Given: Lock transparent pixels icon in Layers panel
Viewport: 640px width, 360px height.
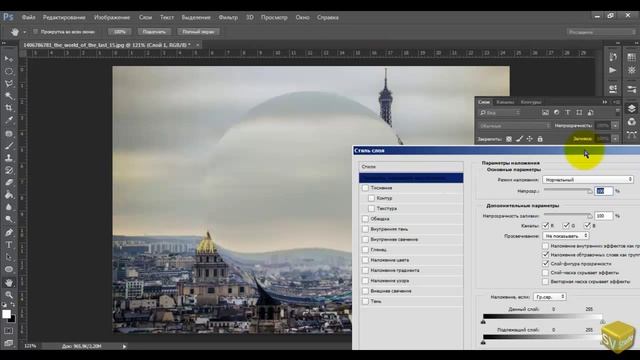Looking at the screenshot, I should pos(509,139).
